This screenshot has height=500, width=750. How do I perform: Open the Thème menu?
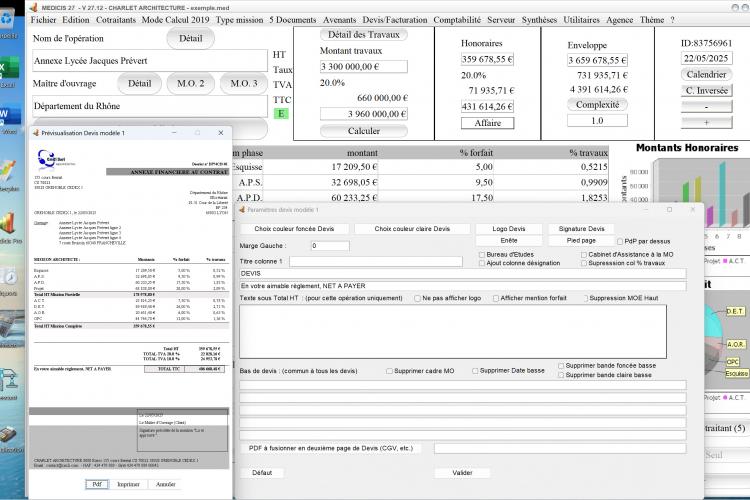tap(652, 20)
